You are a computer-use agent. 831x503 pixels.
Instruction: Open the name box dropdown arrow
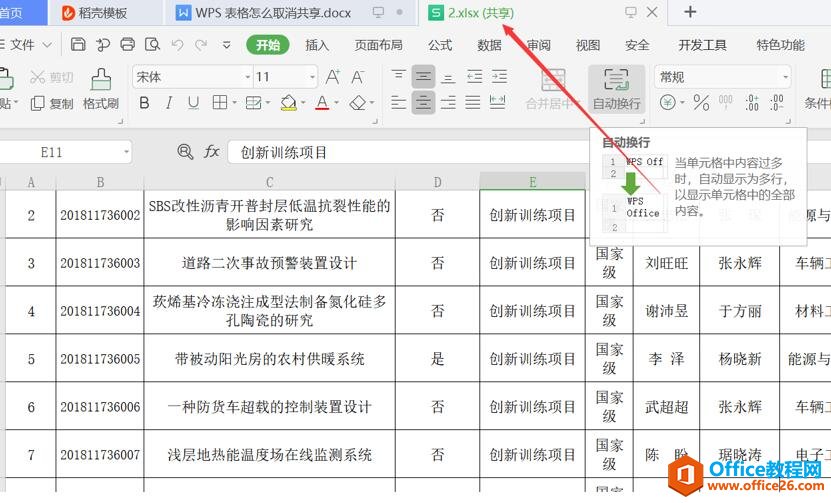tap(126, 153)
